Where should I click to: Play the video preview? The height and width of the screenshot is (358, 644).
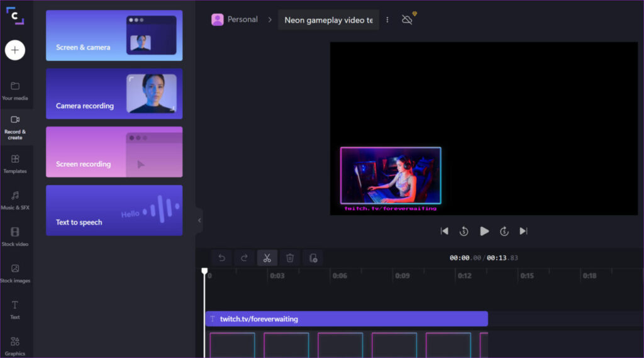tap(484, 232)
